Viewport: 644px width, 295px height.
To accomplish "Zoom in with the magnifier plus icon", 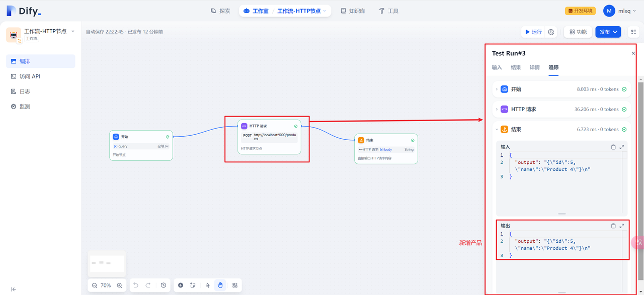I will pos(119,285).
